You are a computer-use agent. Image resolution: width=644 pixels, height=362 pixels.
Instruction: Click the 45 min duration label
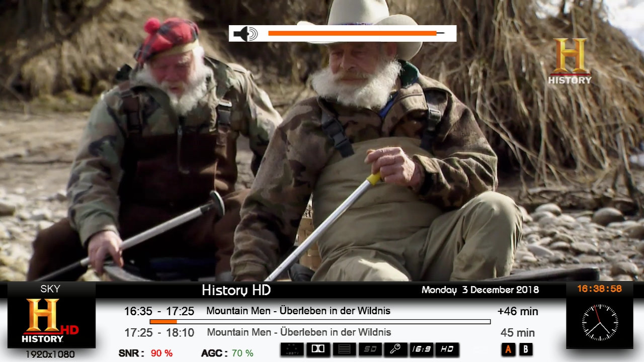coord(518,333)
